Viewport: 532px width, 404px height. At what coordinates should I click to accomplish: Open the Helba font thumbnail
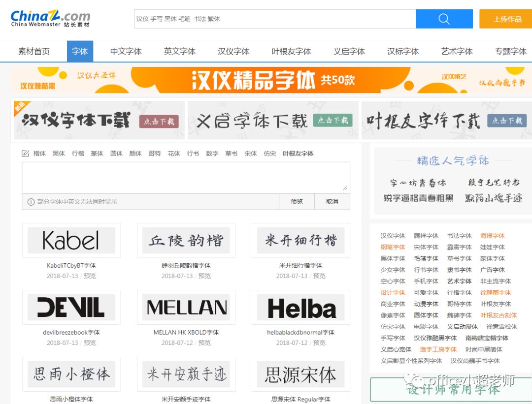pyautogui.click(x=300, y=307)
